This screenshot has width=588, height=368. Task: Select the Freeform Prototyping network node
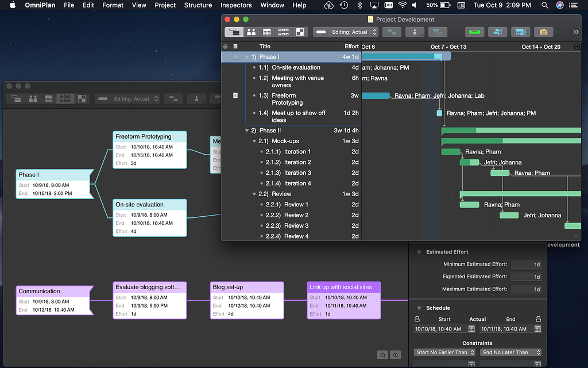point(150,150)
